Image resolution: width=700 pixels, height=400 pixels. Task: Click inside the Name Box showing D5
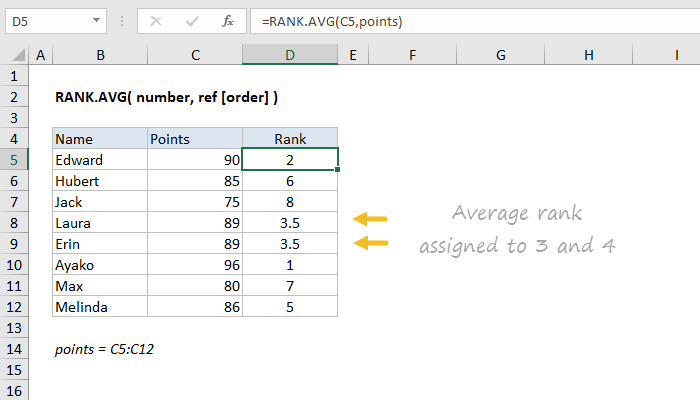point(45,20)
